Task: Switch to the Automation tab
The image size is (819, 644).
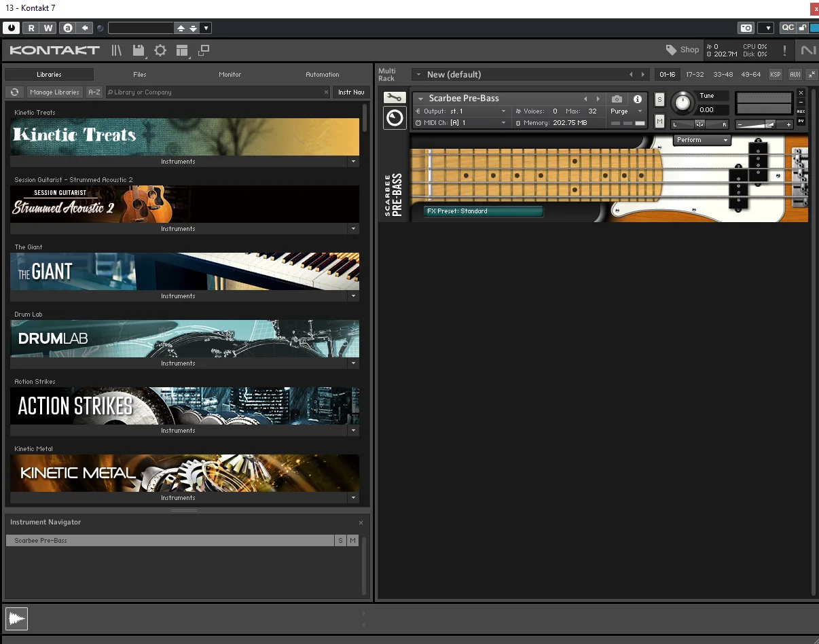Action: pyautogui.click(x=323, y=75)
